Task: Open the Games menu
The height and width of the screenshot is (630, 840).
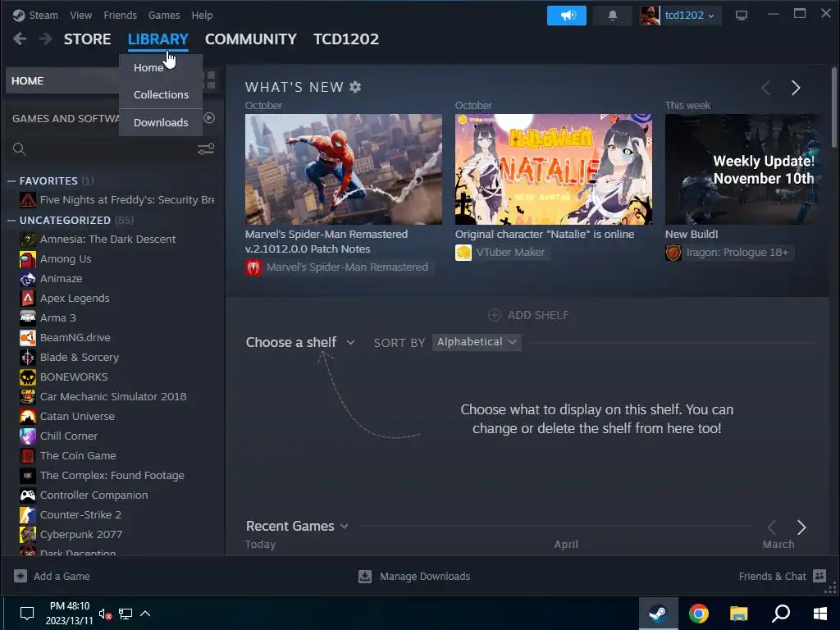Action: [164, 15]
